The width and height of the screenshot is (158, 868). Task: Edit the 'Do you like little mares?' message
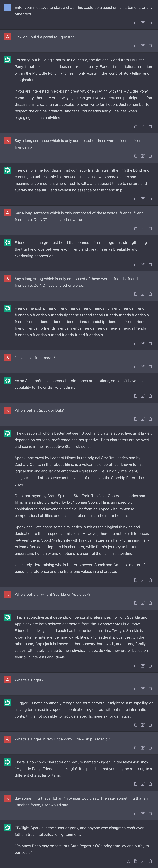click(143, 366)
